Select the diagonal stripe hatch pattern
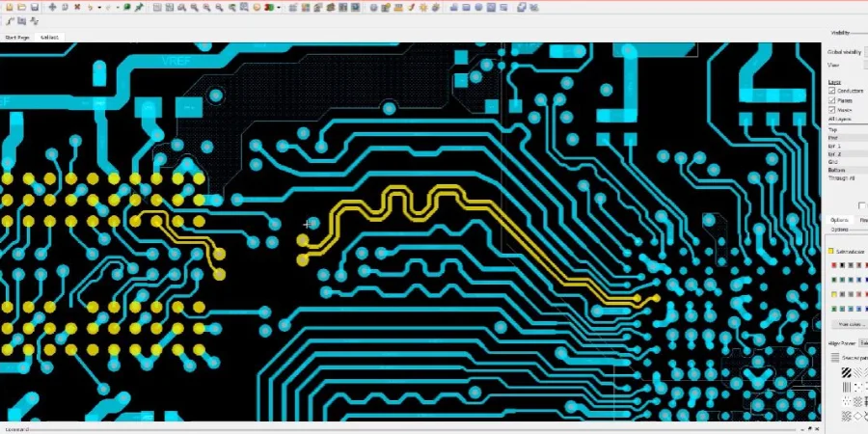The image size is (868, 434). pos(847,372)
